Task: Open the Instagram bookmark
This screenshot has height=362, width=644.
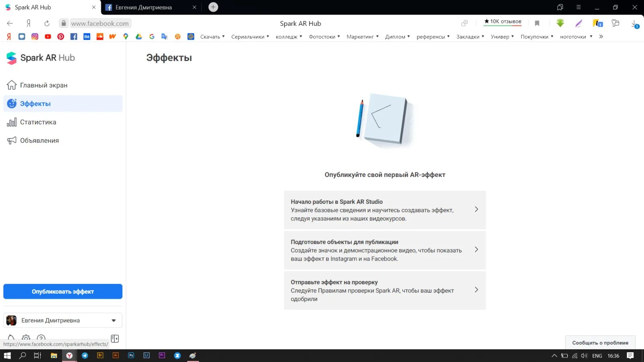Action: click(35, 37)
